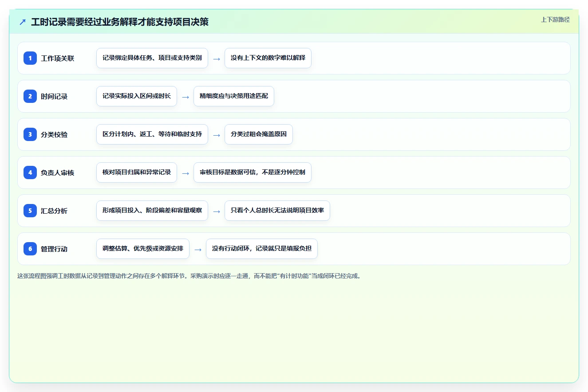The height and width of the screenshot is (392, 588).
Task: Click the 调整估算、优先级或资源安排 box
Action: coord(143,249)
